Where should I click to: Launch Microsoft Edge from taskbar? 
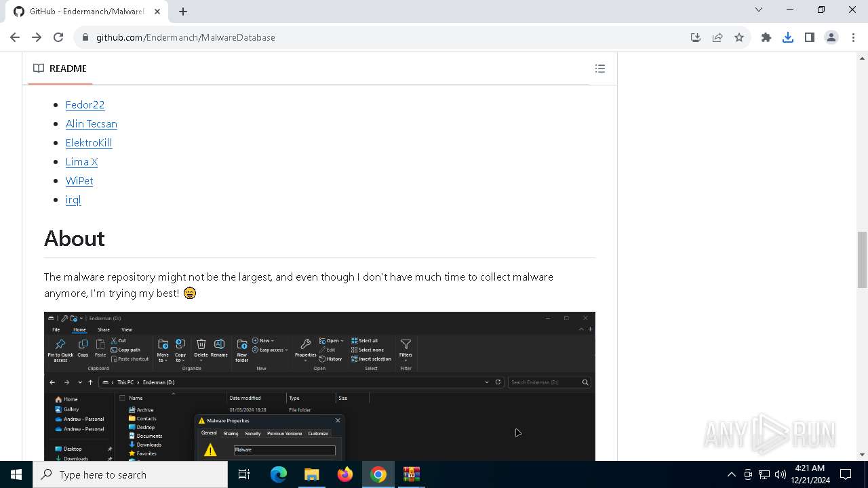[x=279, y=474]
